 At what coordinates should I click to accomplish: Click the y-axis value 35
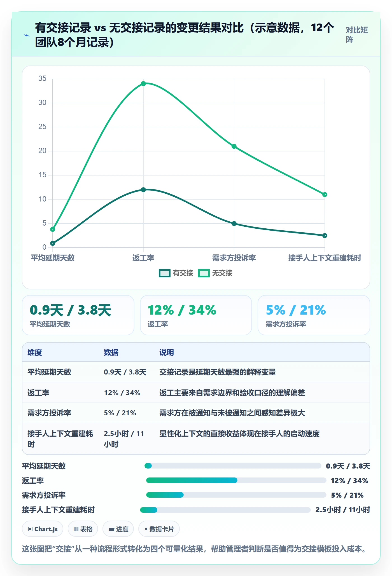tap(42, 78)
